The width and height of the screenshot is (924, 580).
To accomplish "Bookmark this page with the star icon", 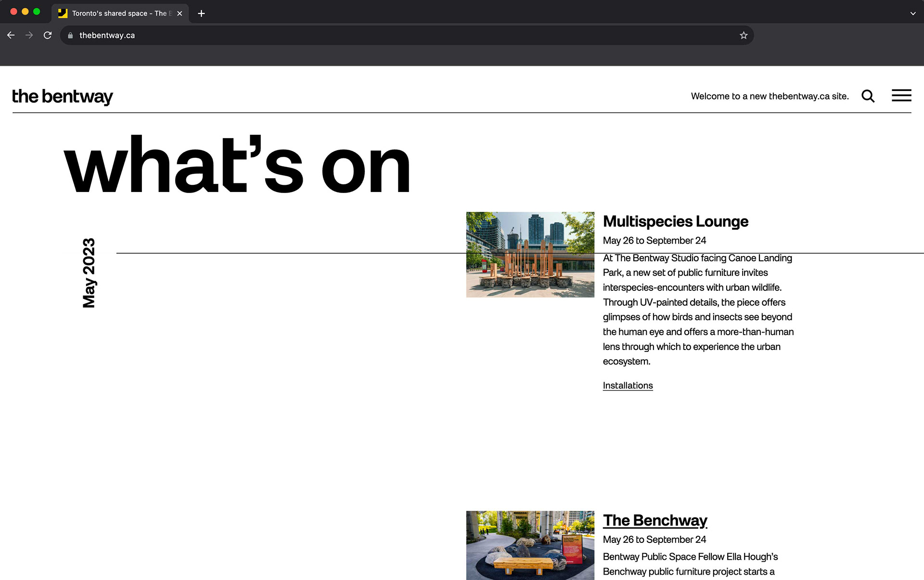I will pyautogui.click(x=744, y=35).
